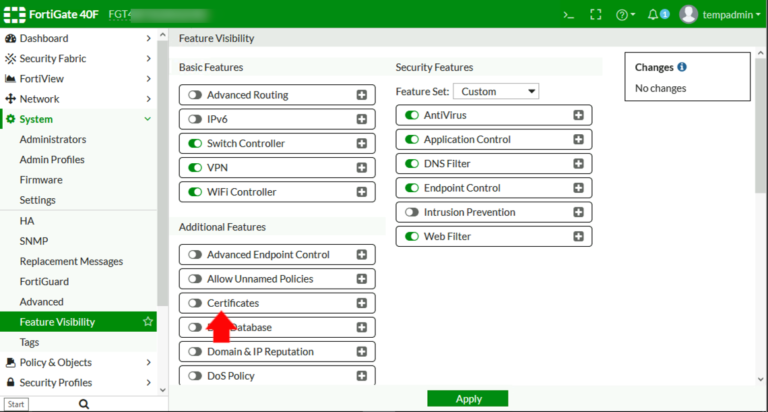The width and height of the screenshot is (768, 412).
Task: Click the sidebar search magnifier icon
Action: pos(84,404)
